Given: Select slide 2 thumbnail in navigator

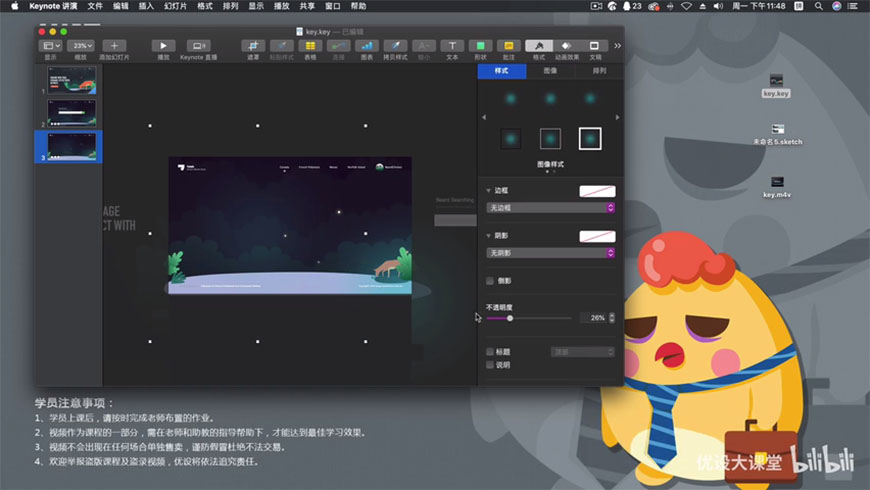Looking at the screenshot, I should [x=72, y=114].
